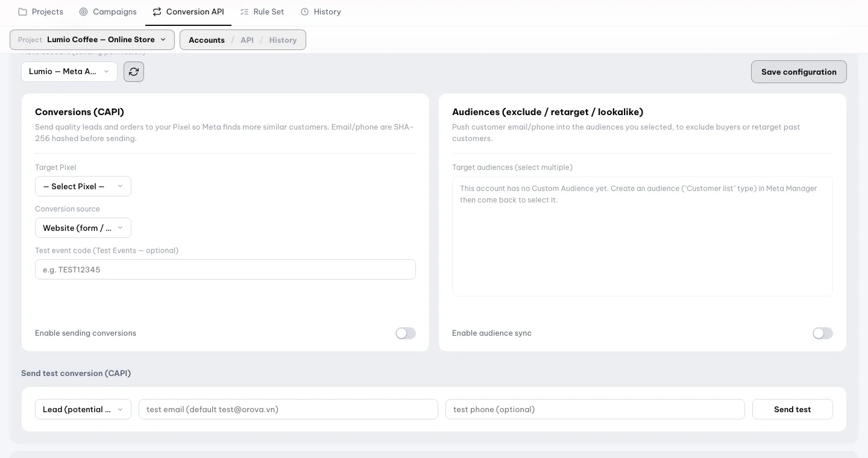
Task: Click the Conversions (CAPI) heading
Action: click(x=80, y=111)
